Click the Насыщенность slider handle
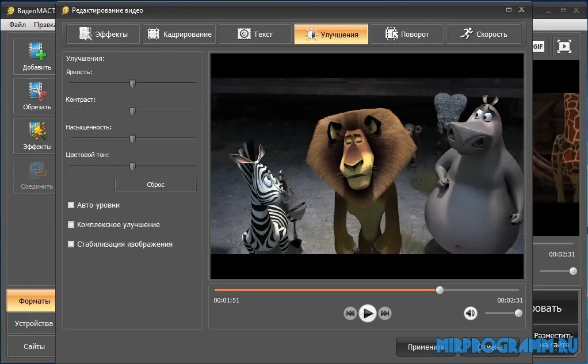 (132, 139)
